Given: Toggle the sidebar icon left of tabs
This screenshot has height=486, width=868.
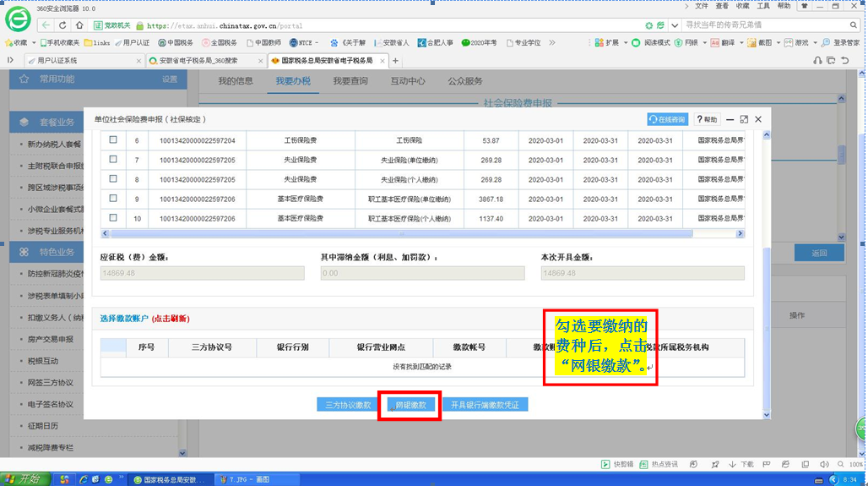Looking at the screenshot, I should [10, 60].
